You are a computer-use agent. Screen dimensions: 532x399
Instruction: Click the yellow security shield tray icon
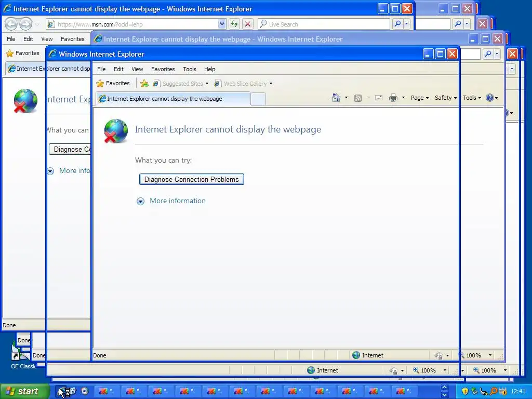click(465, 391)
